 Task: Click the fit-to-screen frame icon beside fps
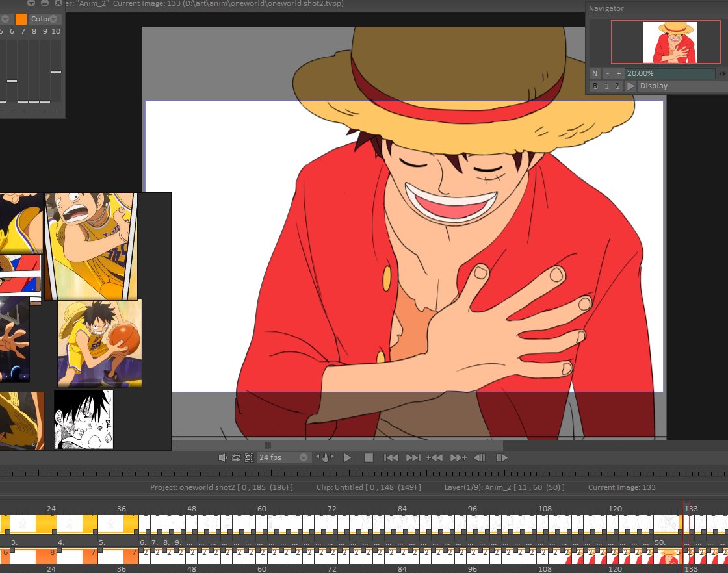pyautogui.click(x=250, y=457)
